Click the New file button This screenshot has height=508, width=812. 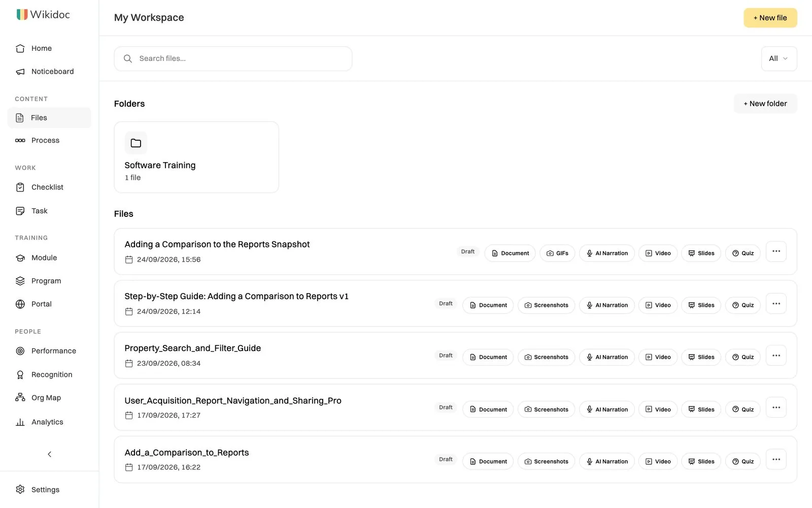point(770,18)
